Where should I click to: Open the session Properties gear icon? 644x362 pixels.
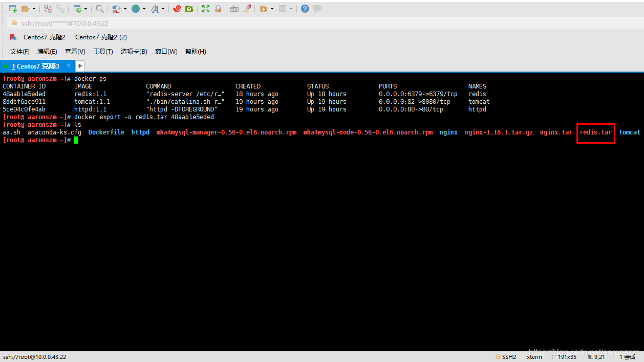[77, 9]
